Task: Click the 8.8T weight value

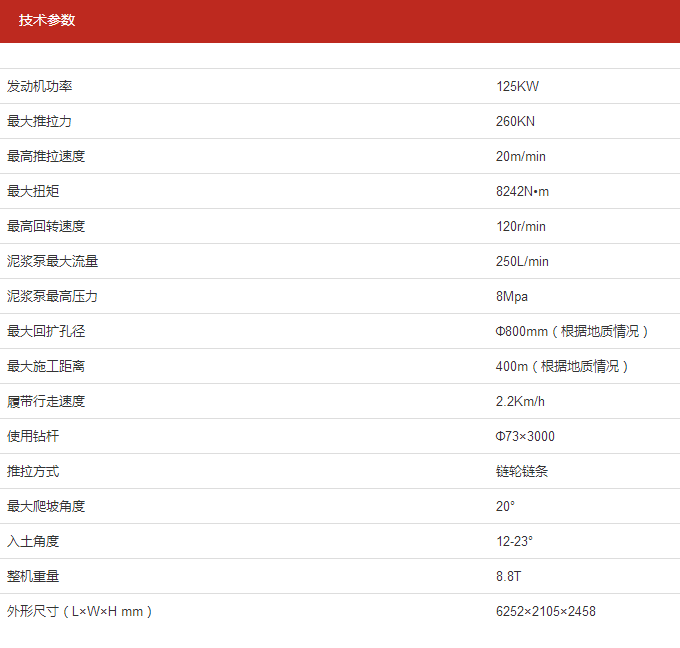Action: point(509,576)
